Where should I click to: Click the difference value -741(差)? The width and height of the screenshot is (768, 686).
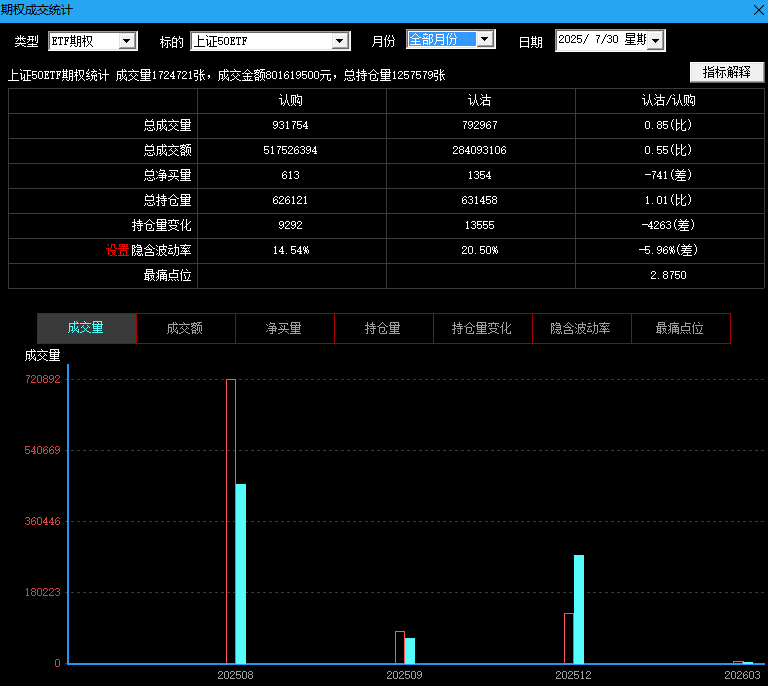pyautogui.click(x=668, y=175)
